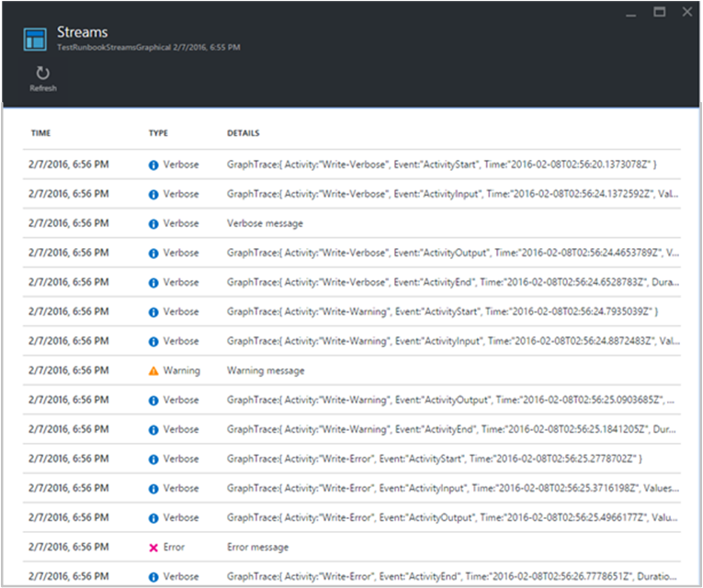
Task: Click the Refresh icon in the toolbar
Action: tap(42, 73)
